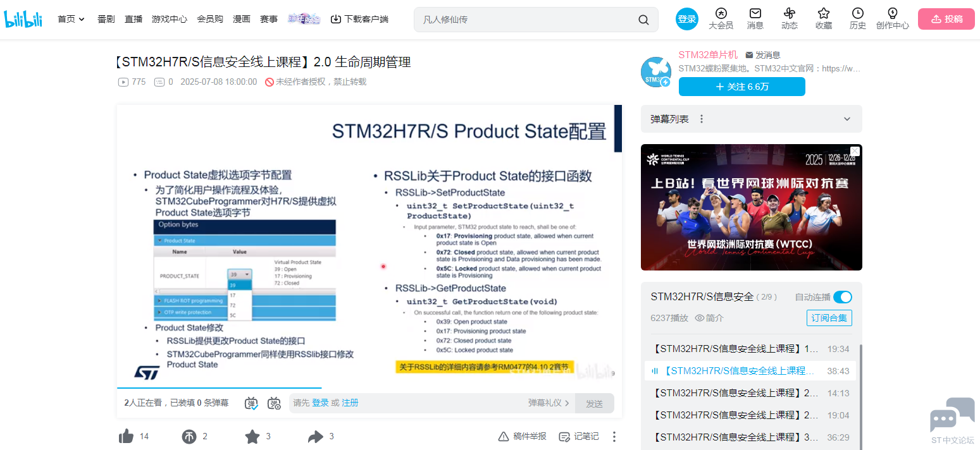Open the 收藏 favorites star icon
Image resolution: width=980 pixels, height=450 pixels.
[x=823, y=13]
